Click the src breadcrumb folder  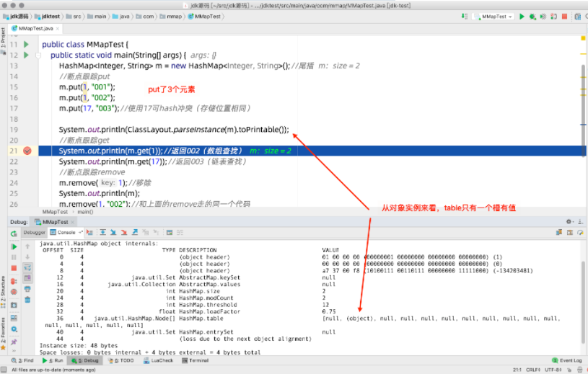(x=74, y=17)
